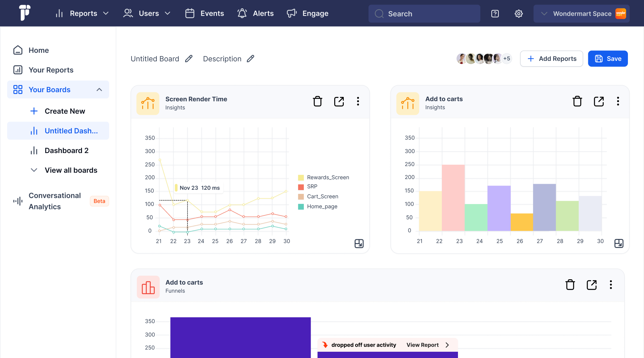Screen dimensions: 644x358
Task: Collapse the Your Boards section
Action: (x=99, y=90)
